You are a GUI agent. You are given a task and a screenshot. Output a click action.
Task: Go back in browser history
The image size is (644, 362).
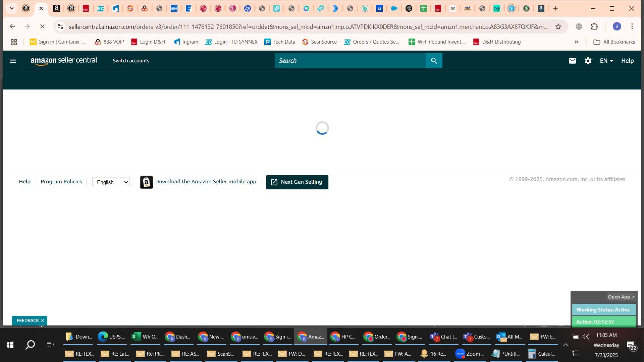12,26
